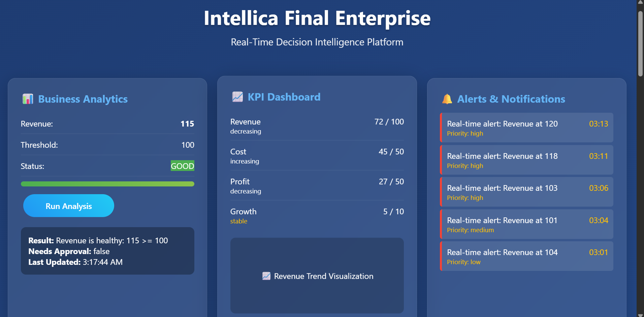Click the Business Analytics heading
The height and width of the screenshot is (317, 644).
click(83, 99)
